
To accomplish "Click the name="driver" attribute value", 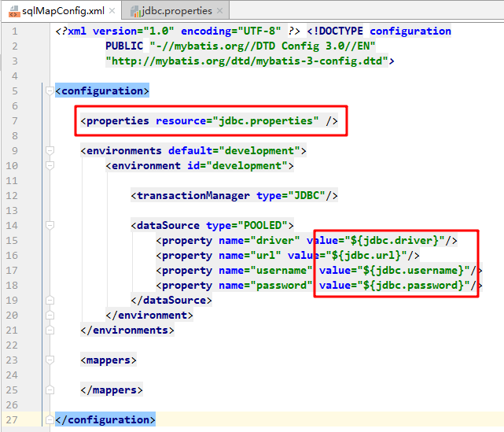I will coord(275,241).
